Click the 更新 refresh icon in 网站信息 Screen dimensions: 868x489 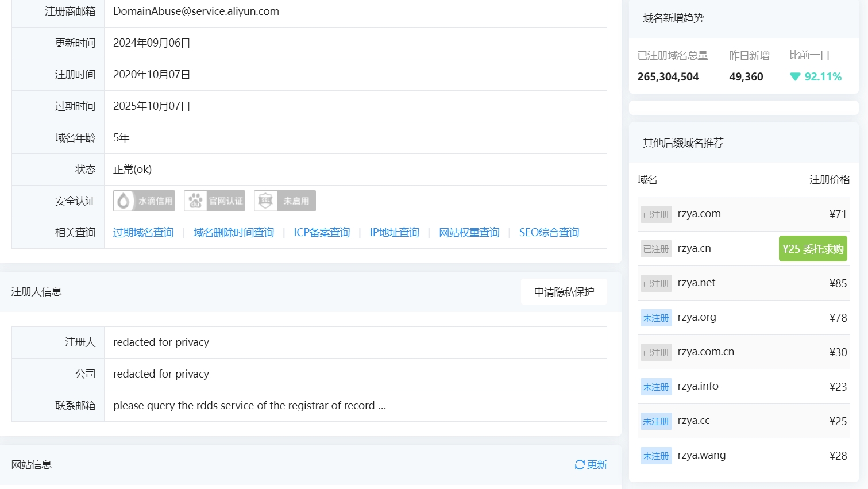[x=580, y=465]
